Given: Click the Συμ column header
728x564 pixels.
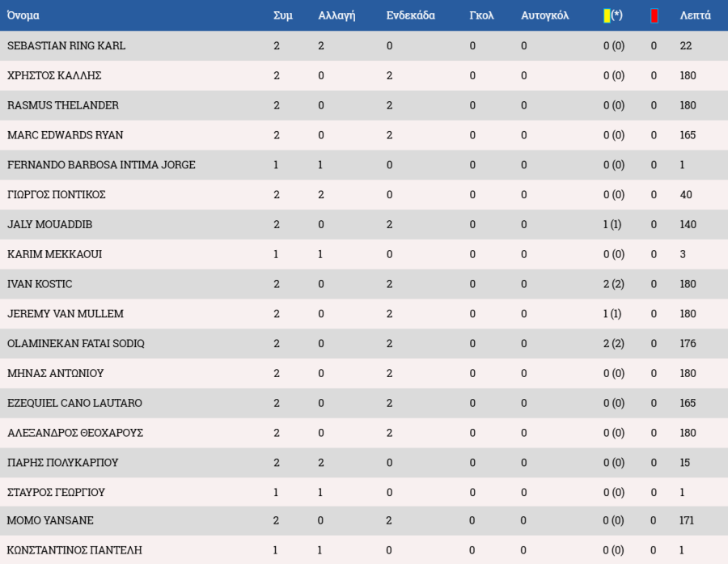Looking at the screenshot, I should point(283,15).
